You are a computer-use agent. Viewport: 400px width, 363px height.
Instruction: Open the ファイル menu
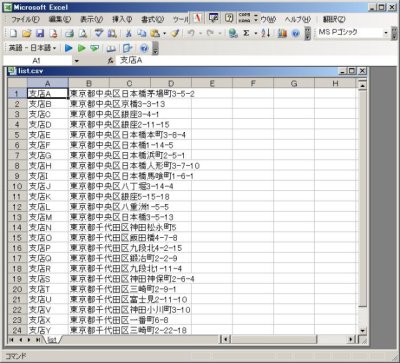coord(25,19)
